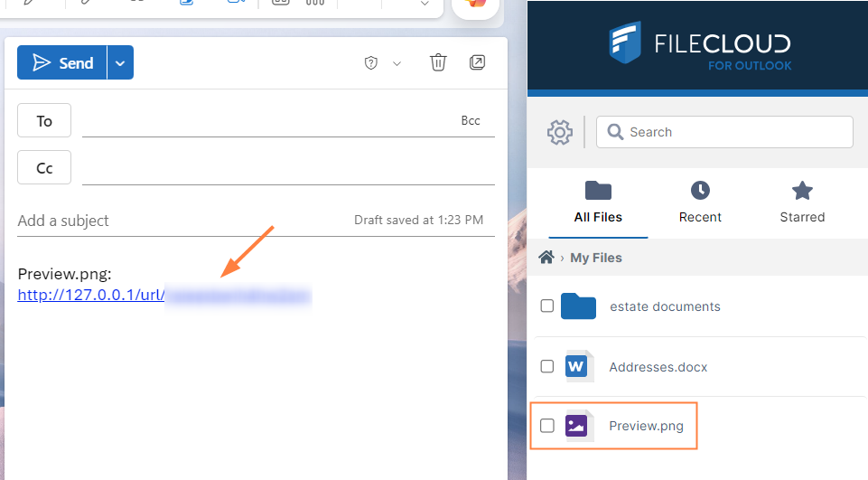Open the Send options dropdown arrow
The height and width of the screenshot is (480, 868).
tap(121, 62)
